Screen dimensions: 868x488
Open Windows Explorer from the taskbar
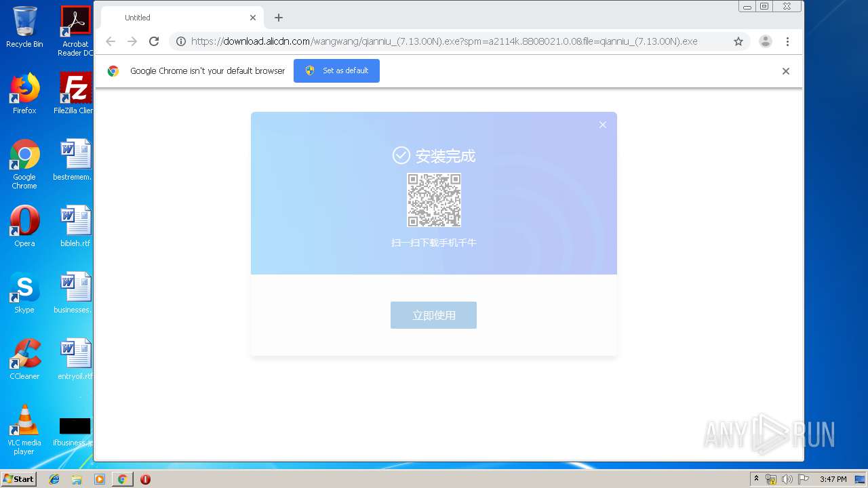(x=77, y=479)
